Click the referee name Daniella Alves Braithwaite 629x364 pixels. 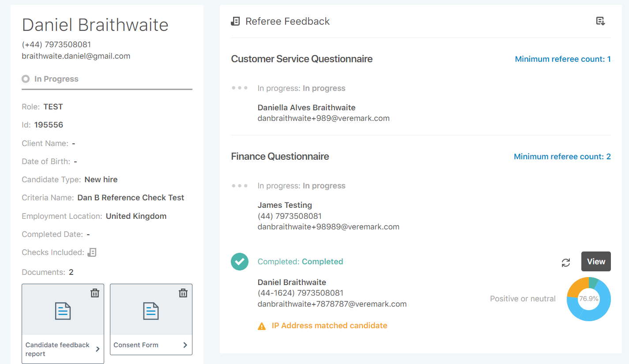306,108
